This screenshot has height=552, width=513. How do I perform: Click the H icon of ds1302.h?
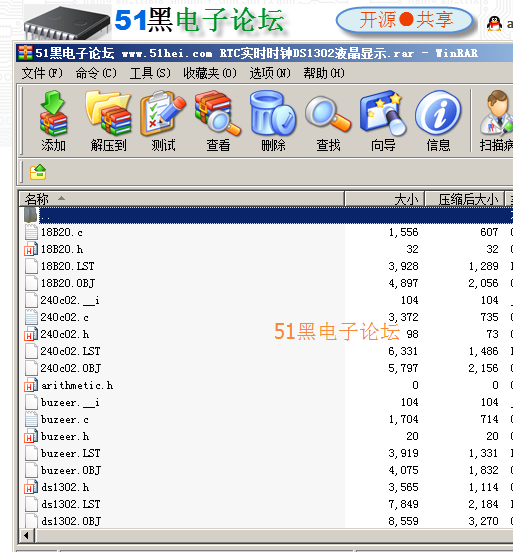(x=31, y=487)
